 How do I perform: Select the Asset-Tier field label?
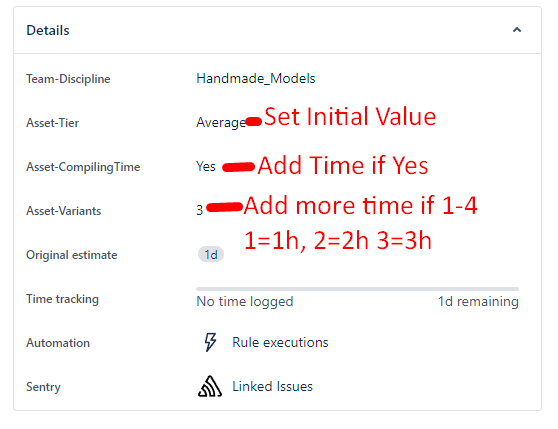[53, 123]
